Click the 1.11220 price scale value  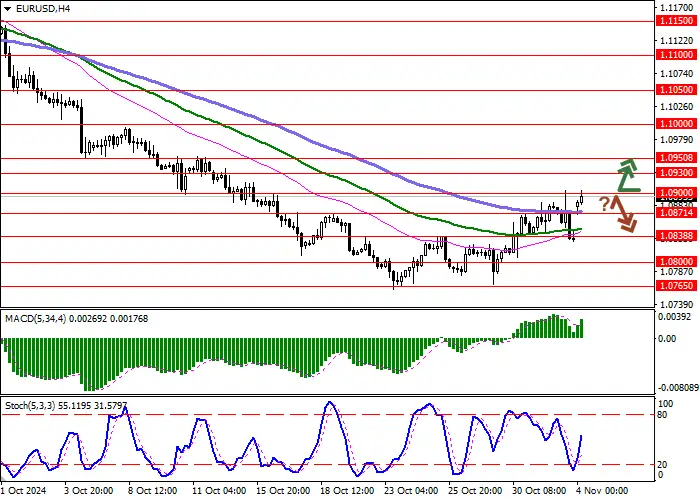pos(677,41)
